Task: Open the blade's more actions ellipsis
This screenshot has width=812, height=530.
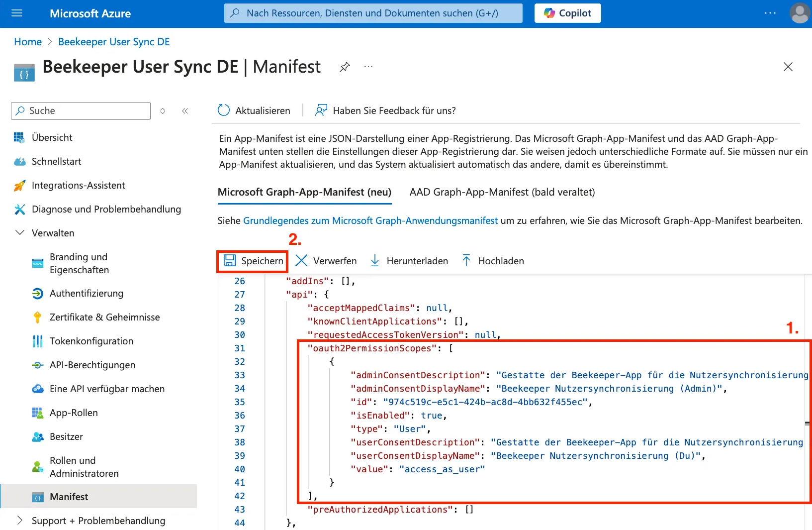Action: [x=368, y=67]
